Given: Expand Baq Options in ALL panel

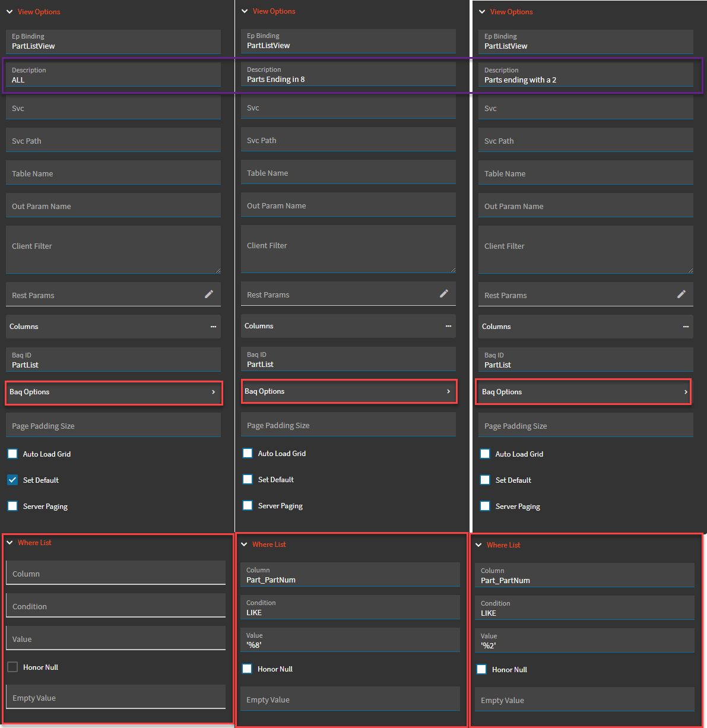Looking at the screenshot, I should coord(113,392).
